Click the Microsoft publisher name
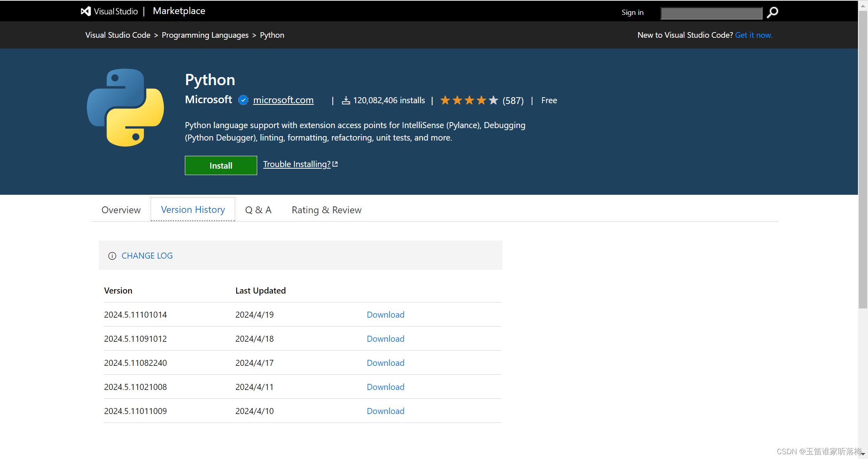868x459 pixels. pos(209,100)
